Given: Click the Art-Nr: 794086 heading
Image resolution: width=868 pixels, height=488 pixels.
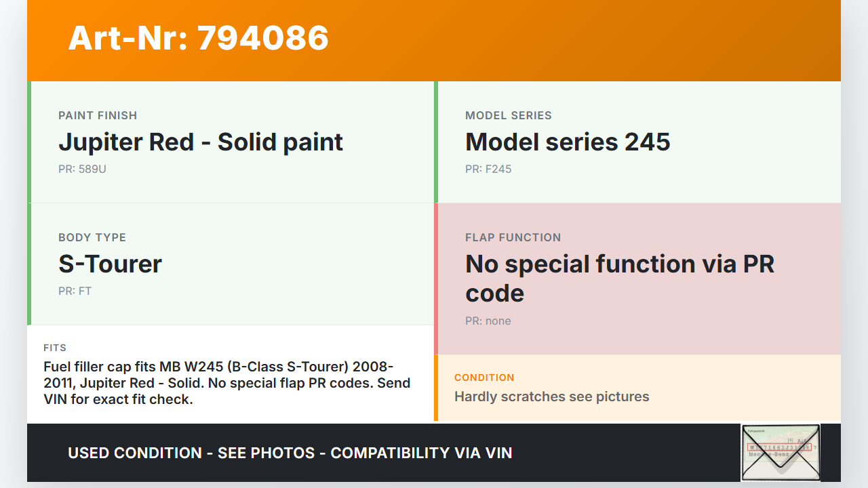Looking at the screenshot, I should [x=198, y=38].
